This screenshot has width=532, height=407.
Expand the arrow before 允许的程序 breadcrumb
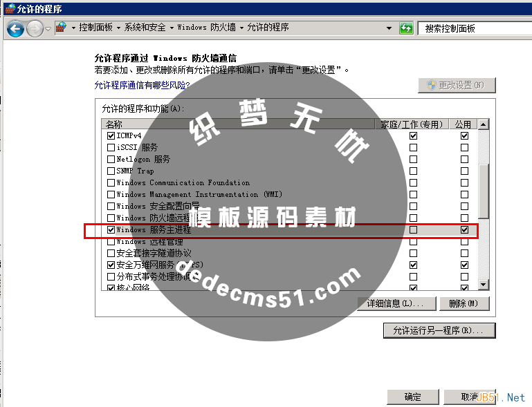[x=241, y=28]
